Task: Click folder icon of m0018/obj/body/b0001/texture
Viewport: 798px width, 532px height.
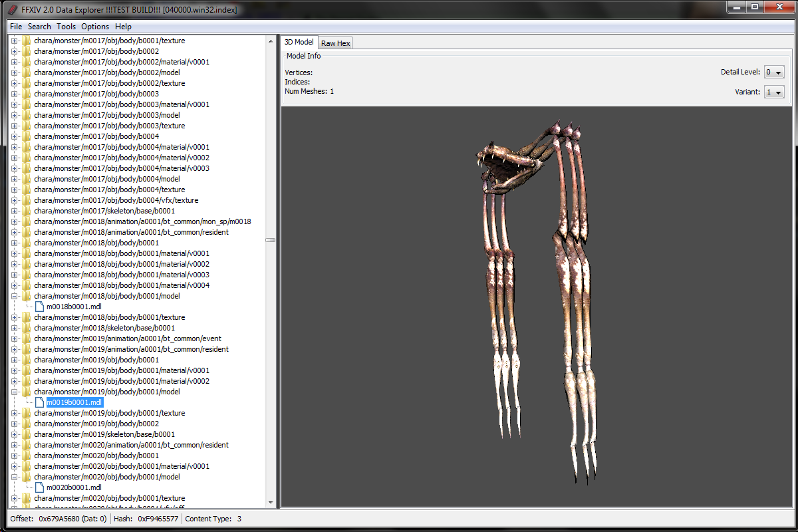Action: [27, 317]
